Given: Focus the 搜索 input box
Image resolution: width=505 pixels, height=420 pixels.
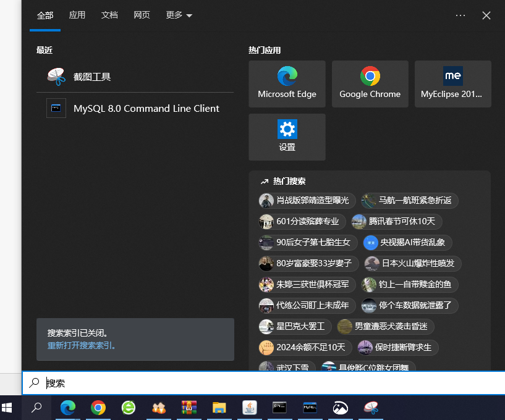Looking at the screenshot, I should click(x=263, y=383).
